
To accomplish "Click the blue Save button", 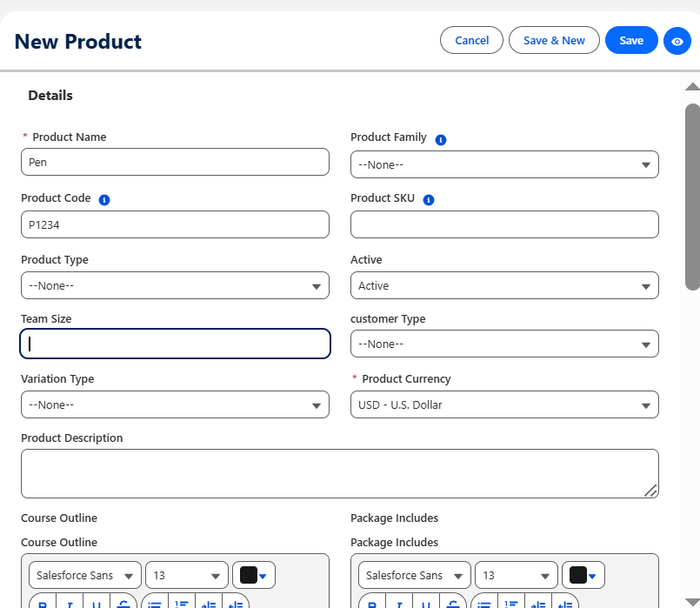I will pyautogui.click(x=631, y=40).
